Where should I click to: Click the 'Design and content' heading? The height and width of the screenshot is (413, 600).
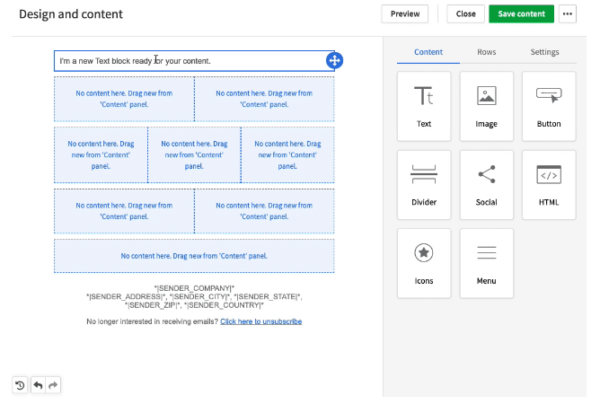tap(71, 14)
